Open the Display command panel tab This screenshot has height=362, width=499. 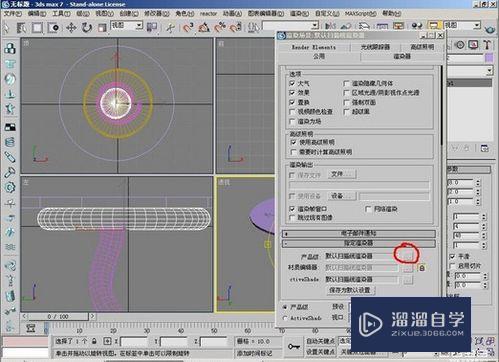pyautogui.click(x=473, y=45)
